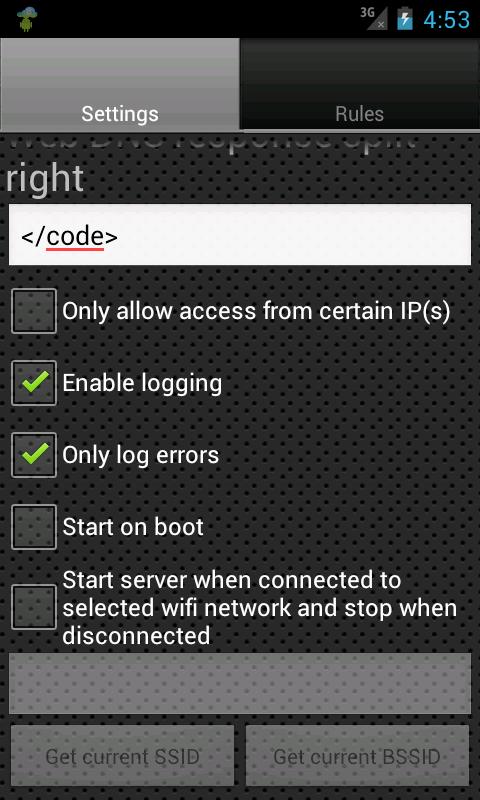Image resolution: width=480 pixels, height=800 pixels.
Task: Tap the 3G signal indicator icon
Action: click(x=373, y=18)
